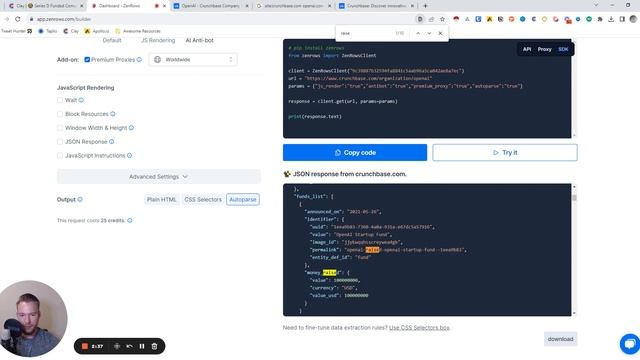
Task: Open the drawing tool in recorder bar
Action: pyautogui.click(x=117, y=346)
